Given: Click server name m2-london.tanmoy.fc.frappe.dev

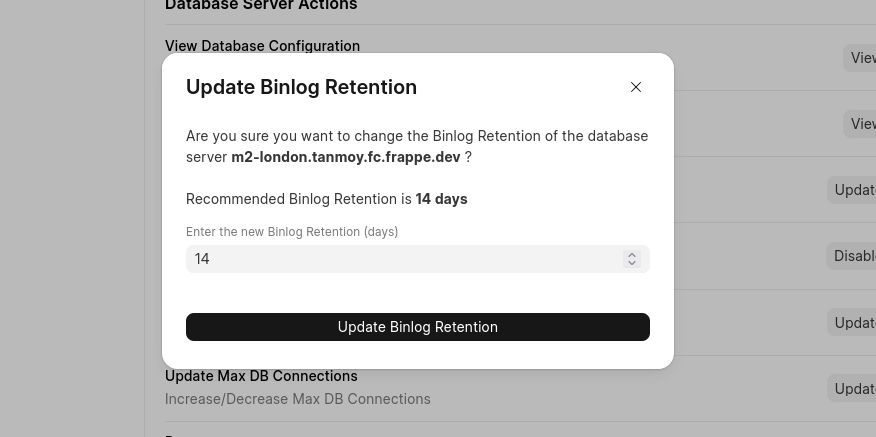Looking at the screenshot, I should [346, 157].
